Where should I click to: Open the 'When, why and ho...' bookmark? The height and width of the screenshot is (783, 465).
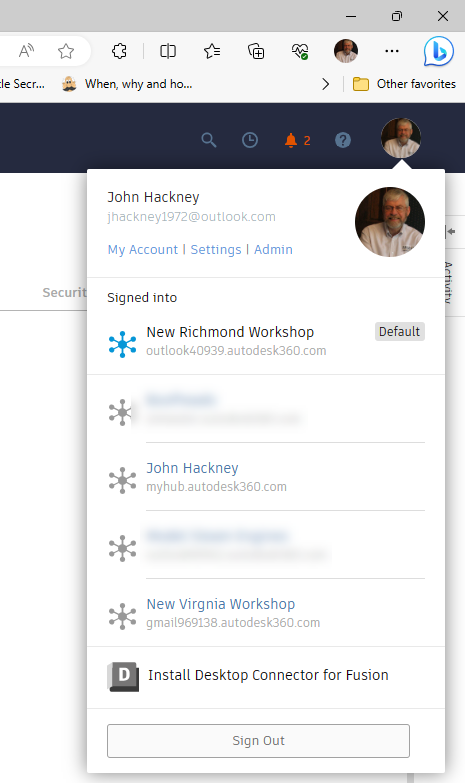127,84
